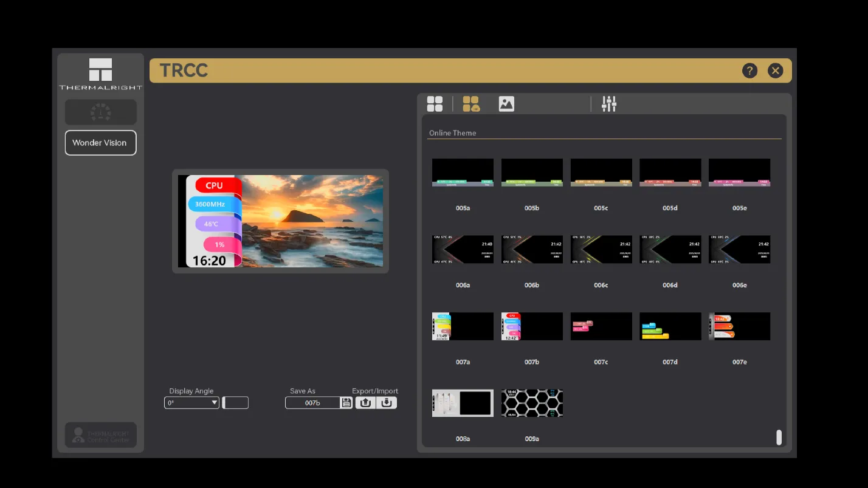Image resolution: width=868 pixels, height=488 pixels.
Task: Click the help question mark icon
Action: point(749,70)
